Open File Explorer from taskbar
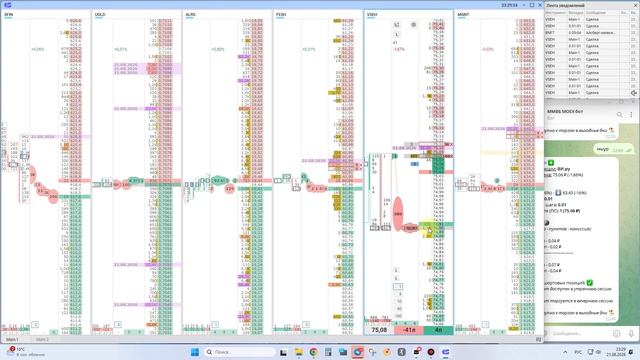Screen dimensions: 640x360 pos(298,352)
